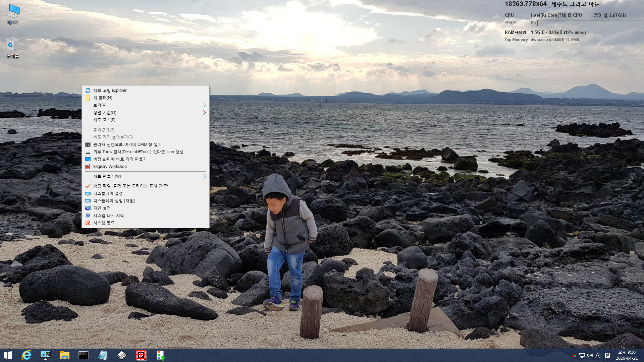Open the red square grid taskbar icon
This screenshot has height=362, width=644.
click(141, 355)
